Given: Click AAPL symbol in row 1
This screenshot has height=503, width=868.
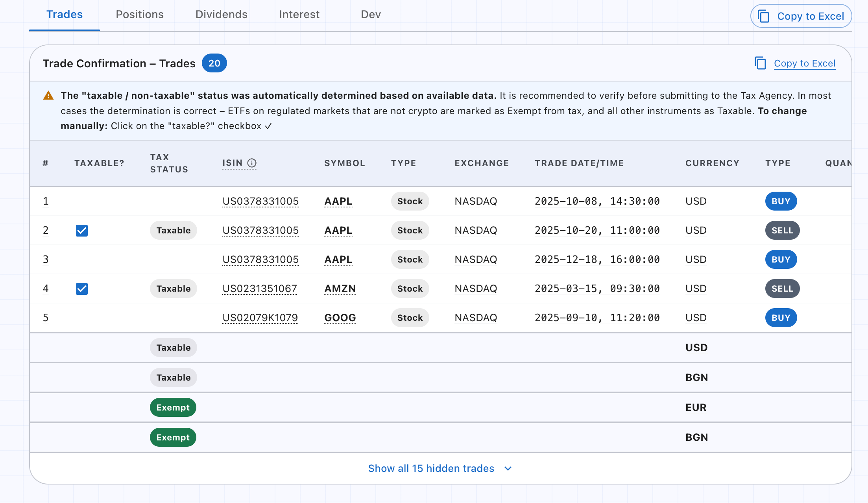Looking at the screenshot, I should click(338, 201).
